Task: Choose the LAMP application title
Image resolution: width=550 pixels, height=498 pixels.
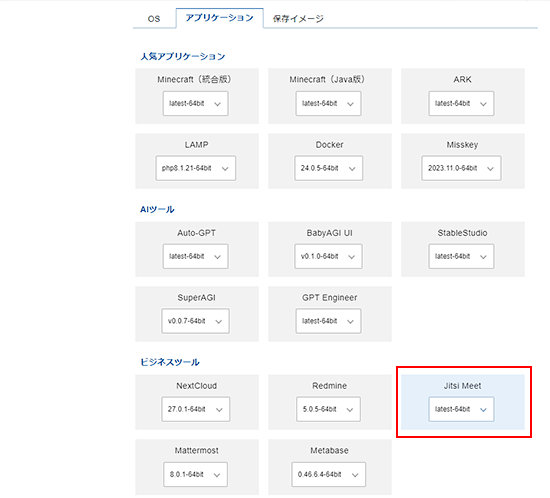Action: [x=196, y=144]
